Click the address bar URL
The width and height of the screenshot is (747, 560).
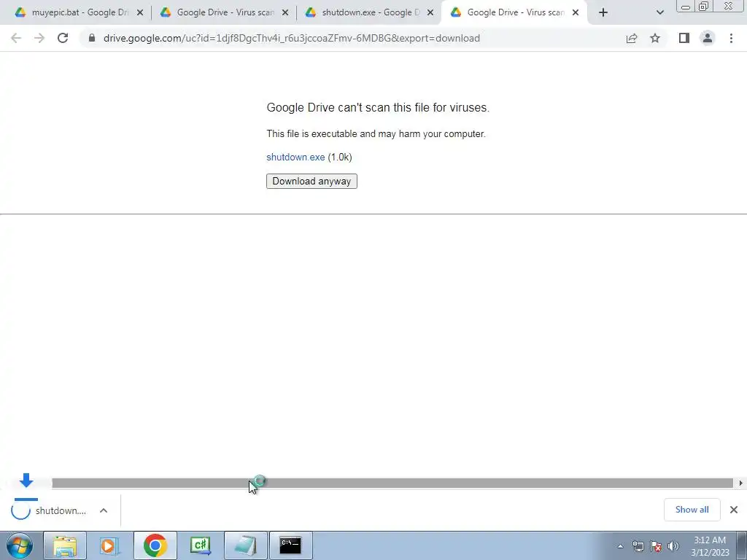point(292,38)
